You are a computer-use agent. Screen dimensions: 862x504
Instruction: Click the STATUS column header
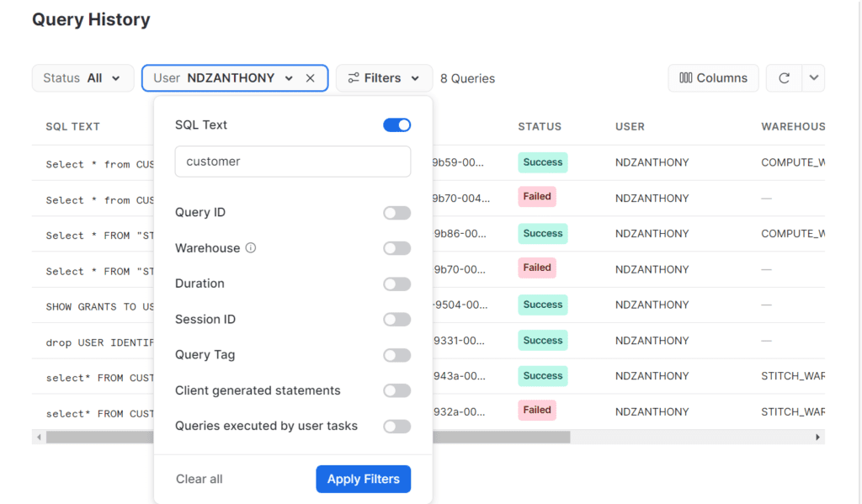click(540, 126)
